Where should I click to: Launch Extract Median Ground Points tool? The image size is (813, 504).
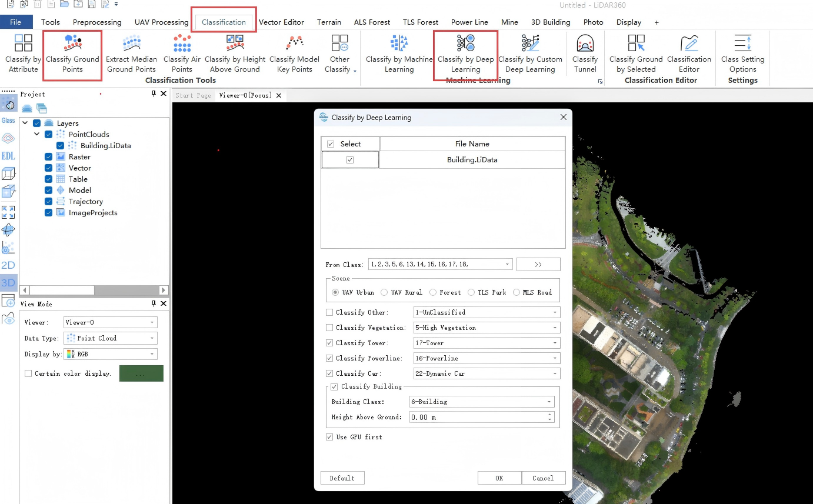[x=131, y=54]
